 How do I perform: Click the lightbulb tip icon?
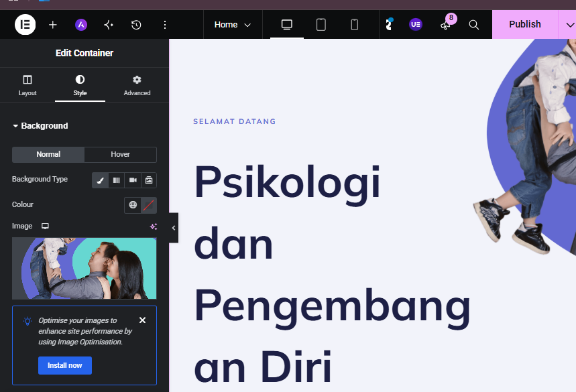point(27,321)
